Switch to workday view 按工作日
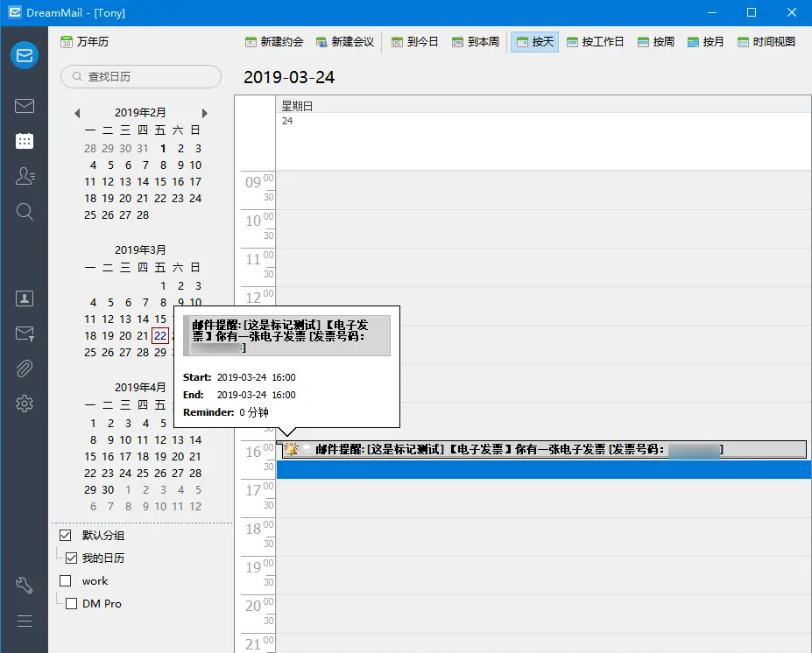This screenshot has width=812, height=653. (x=595, y=41)
